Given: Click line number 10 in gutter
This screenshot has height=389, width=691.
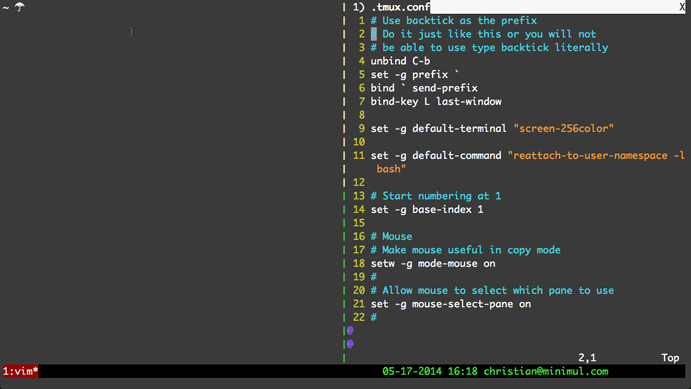Looking at the screenshot, I should (x=359, y=142).
